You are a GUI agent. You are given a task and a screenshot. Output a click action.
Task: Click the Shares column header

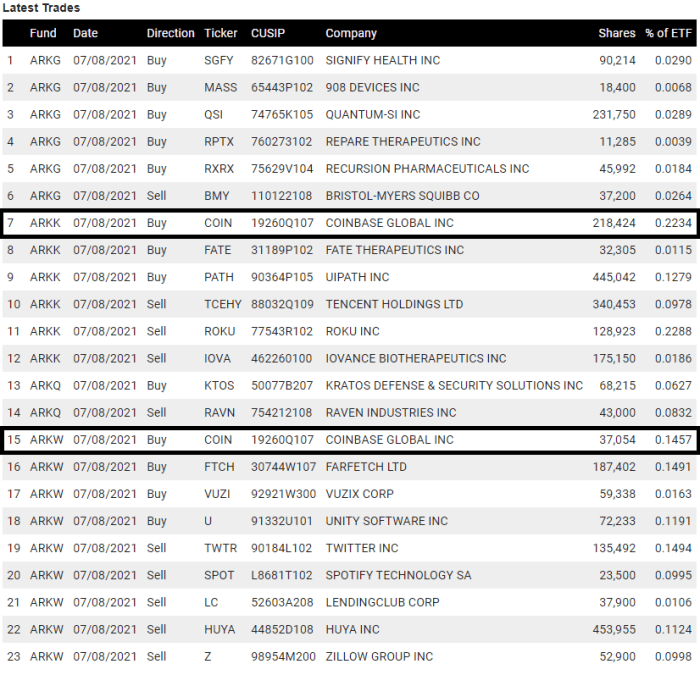tap(617, 33)
